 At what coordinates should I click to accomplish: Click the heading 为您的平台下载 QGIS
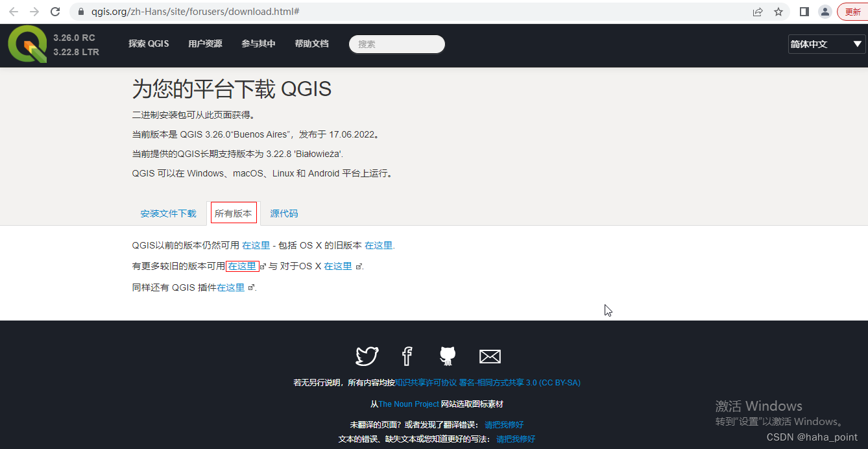tap(232, 89)
